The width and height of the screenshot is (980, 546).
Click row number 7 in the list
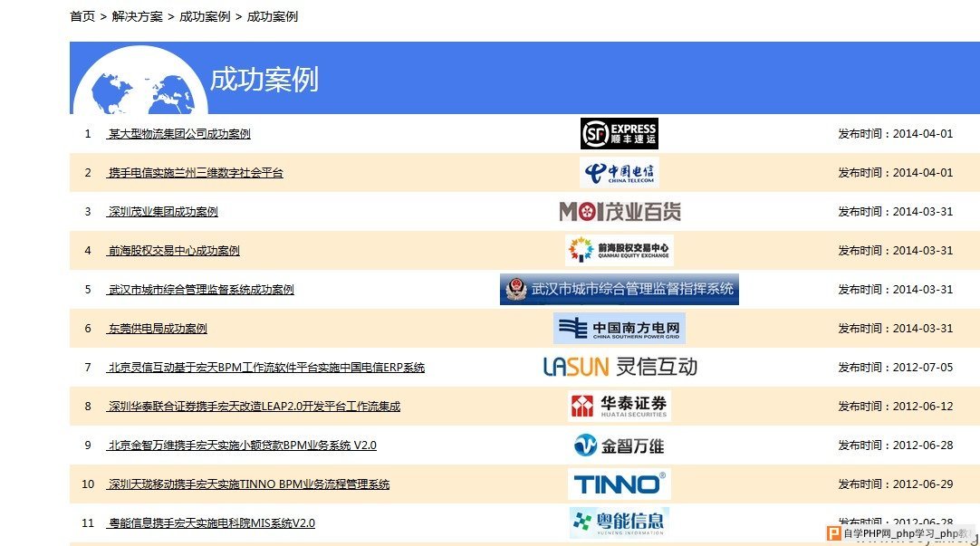[x=88, y=368]
